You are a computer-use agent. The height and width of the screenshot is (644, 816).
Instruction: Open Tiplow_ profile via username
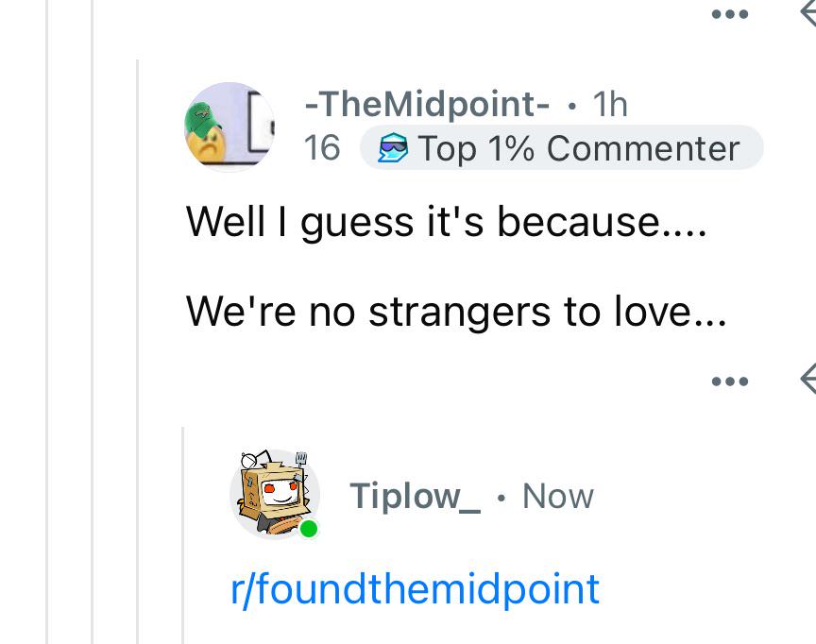[415, 496]
